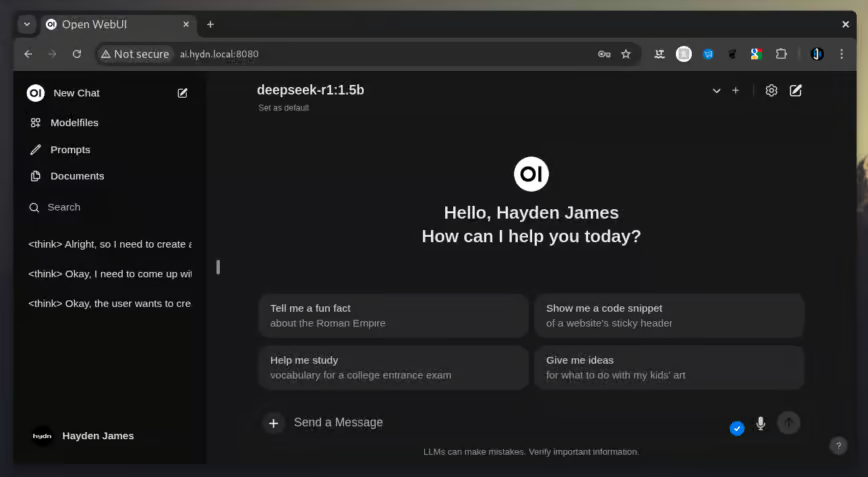Open chat settings gear icon
The height and width of the screenshot is (477, 868).
pyautogui.click(x=771, y=91)
